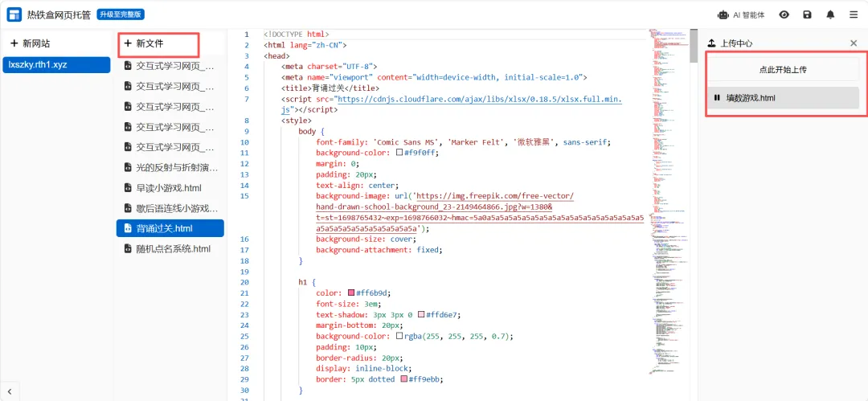
Task: Open the notifications bell icon
Action: click(830, 15)
